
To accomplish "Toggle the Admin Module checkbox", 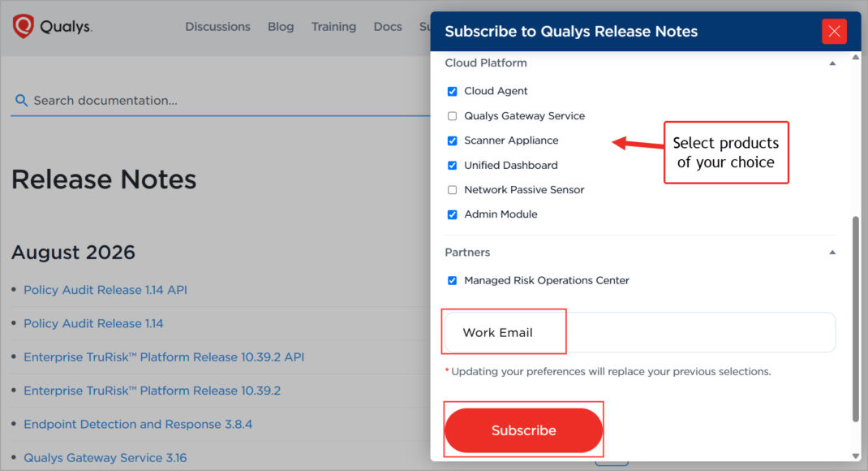I will point(453,214).
